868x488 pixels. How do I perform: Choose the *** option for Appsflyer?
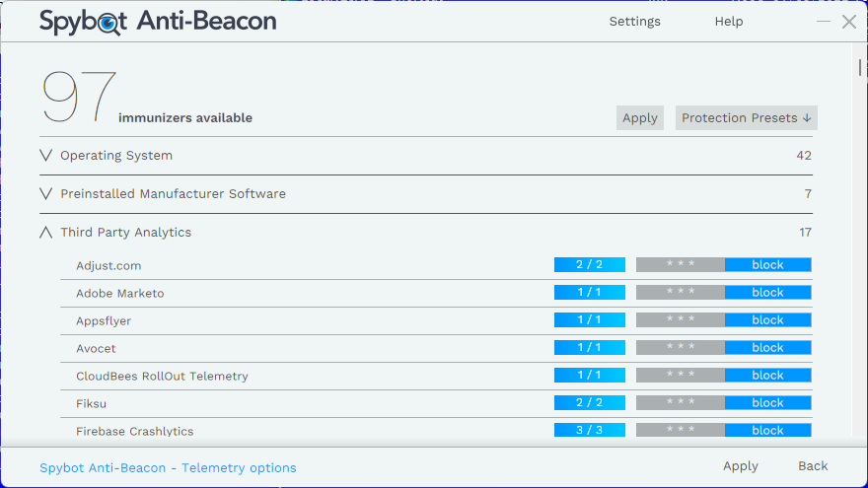click(x=681, y=319)
